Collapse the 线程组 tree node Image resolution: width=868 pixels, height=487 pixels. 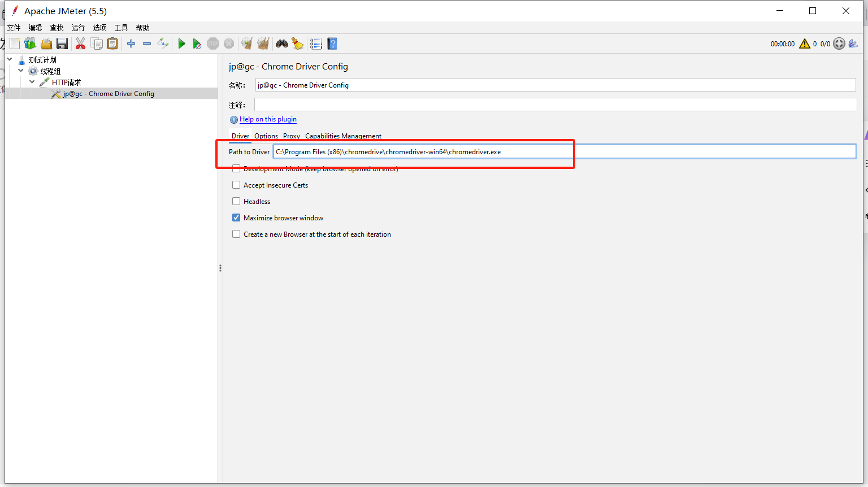click(x=20, y=71)
